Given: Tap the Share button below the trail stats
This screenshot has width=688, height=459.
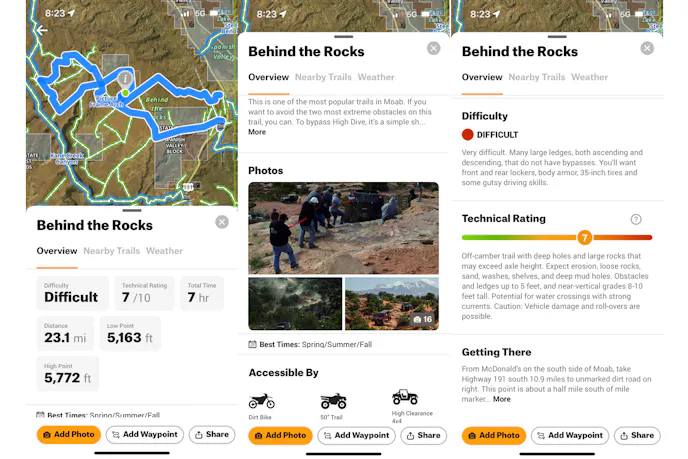Looking at the screenshot, I should point(212,435).
